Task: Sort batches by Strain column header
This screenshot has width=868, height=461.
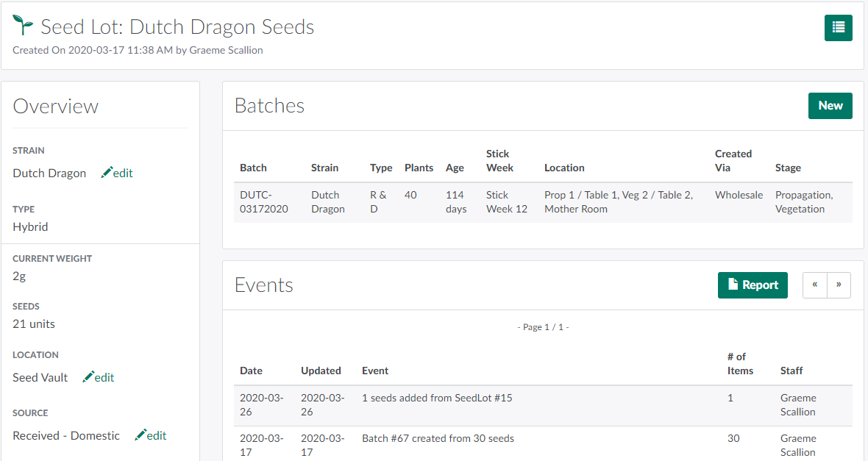Action: coord(324,168)
